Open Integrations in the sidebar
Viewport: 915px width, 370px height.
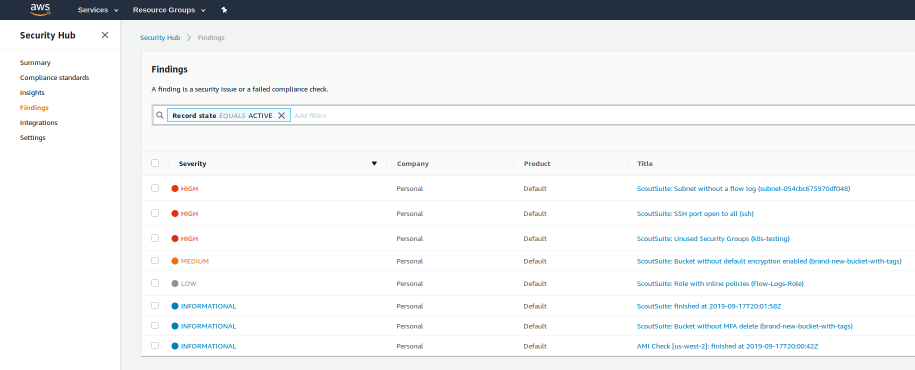[39, 123]
